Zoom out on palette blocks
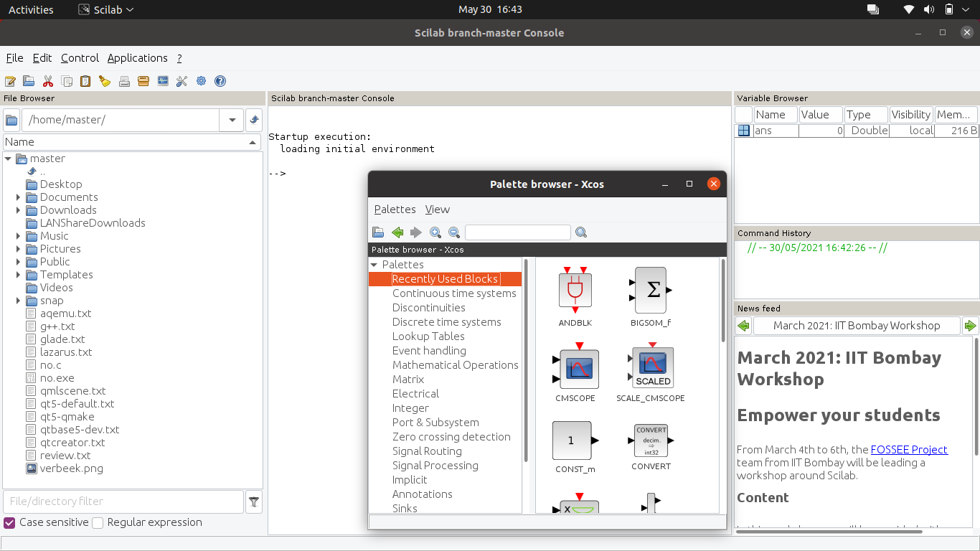 454,232
